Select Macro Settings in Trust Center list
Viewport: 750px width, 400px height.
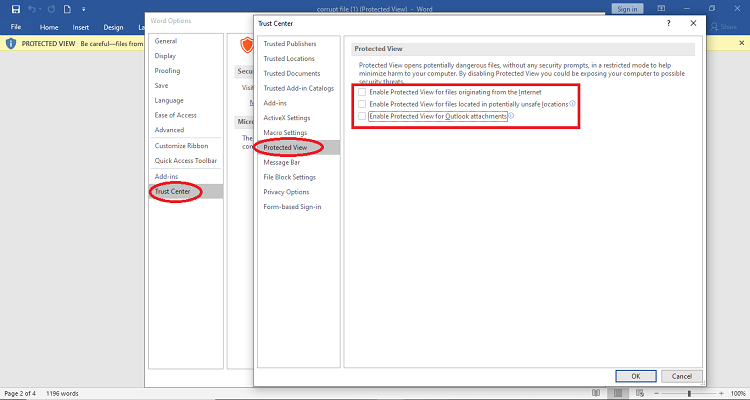click(x=285, y=133)
